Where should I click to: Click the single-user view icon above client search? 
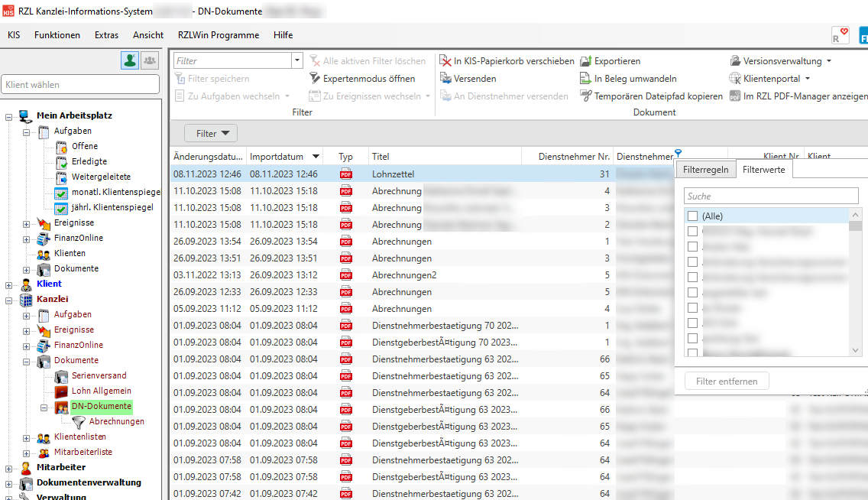pos(129,61)
